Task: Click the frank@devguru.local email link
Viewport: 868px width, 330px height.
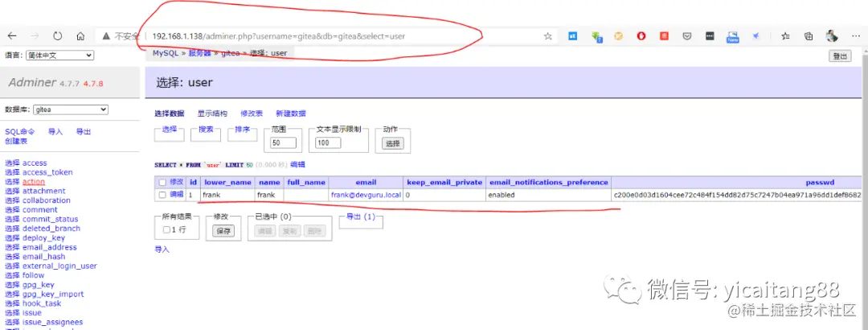Action: click(366, 196)
